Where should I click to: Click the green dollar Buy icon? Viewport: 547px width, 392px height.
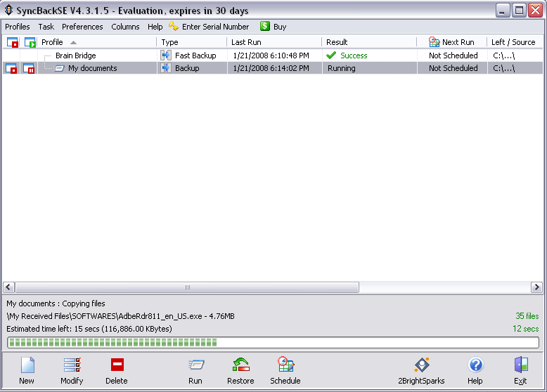[265, 26]
